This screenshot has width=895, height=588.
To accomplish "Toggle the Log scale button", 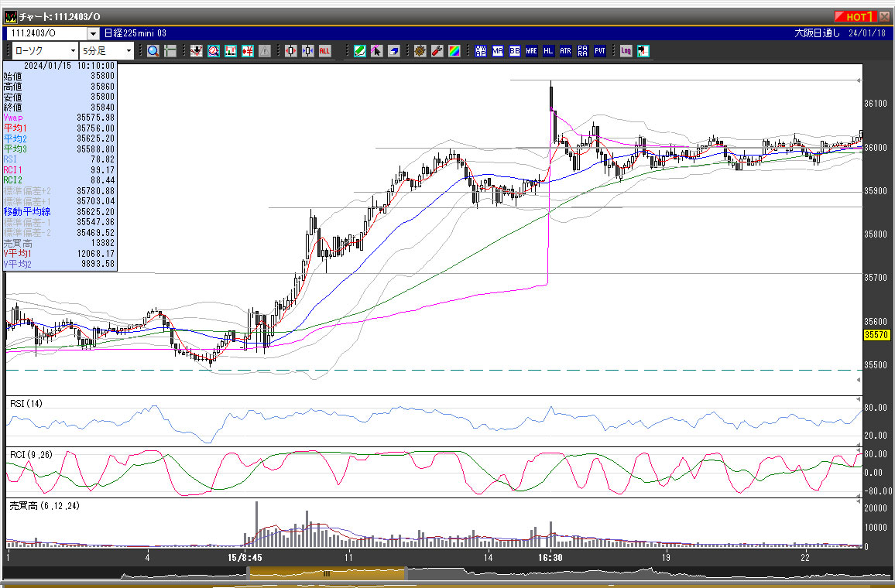I will (x=626, y=51).
